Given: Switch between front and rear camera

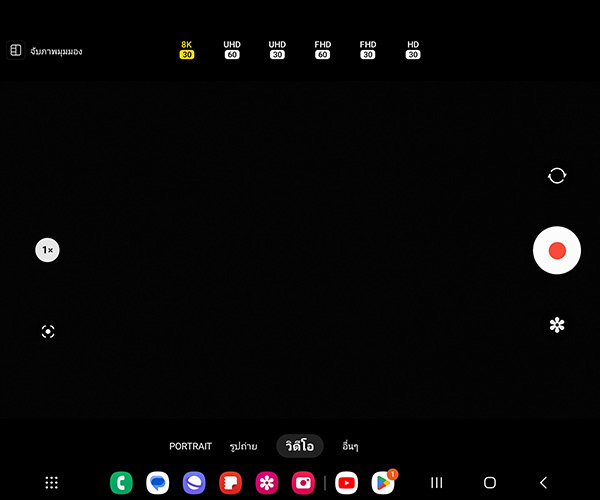Looking at the screenshot, I should click(557, 176).
